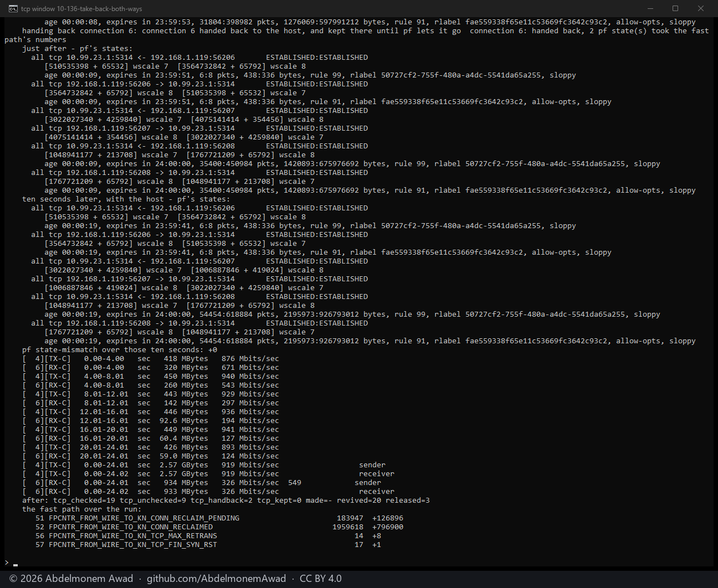Click the counter delta '+796900'
The image size is (718, 588).
(388, 527)
